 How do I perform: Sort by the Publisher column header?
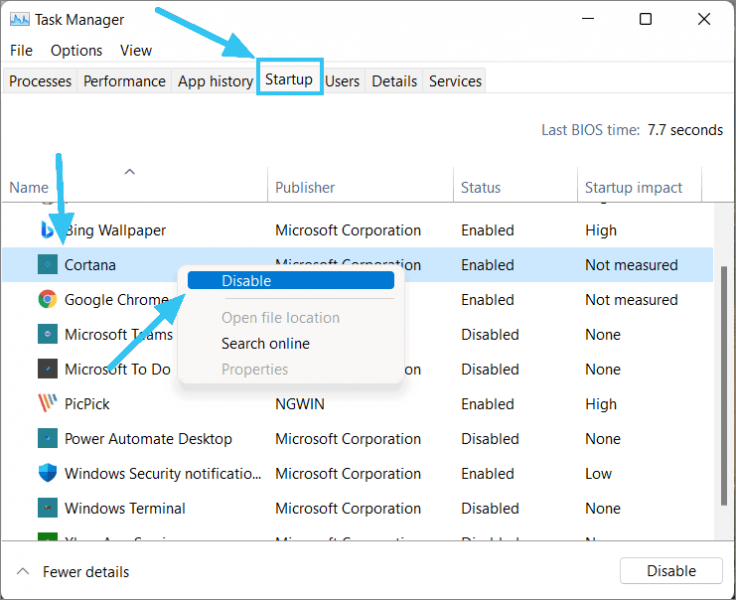pos(360,185)
